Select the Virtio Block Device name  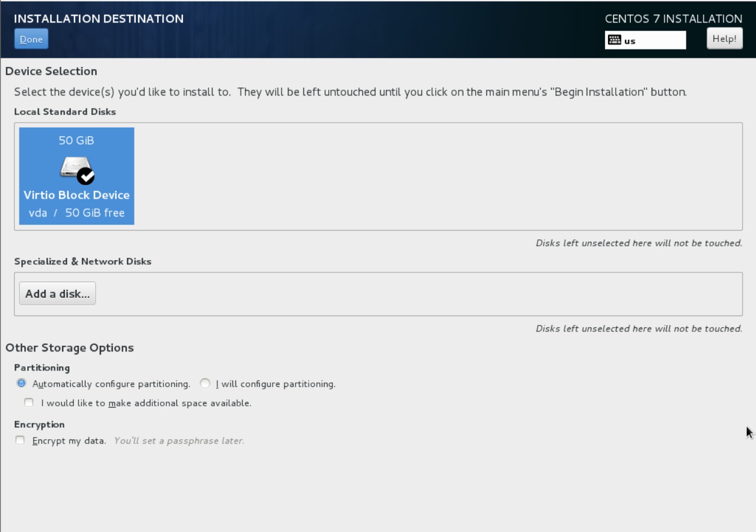(77, 195)
